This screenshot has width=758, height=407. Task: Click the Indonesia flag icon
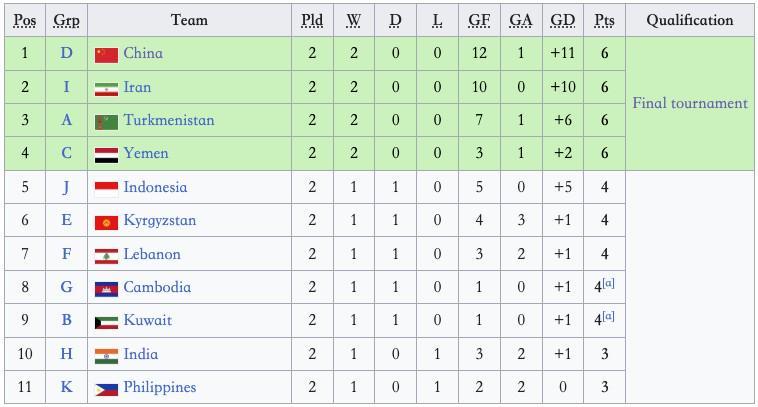tap(106, 188)
